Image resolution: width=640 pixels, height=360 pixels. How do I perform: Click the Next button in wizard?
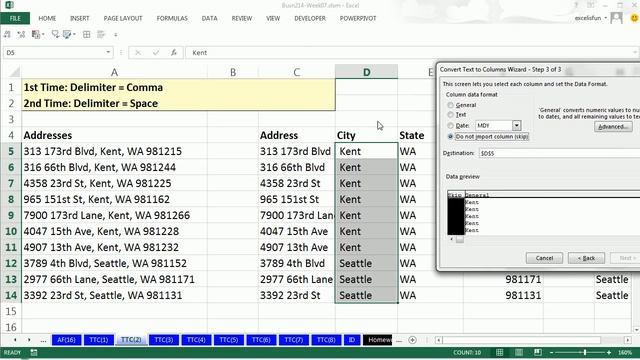tap(625, 258)
